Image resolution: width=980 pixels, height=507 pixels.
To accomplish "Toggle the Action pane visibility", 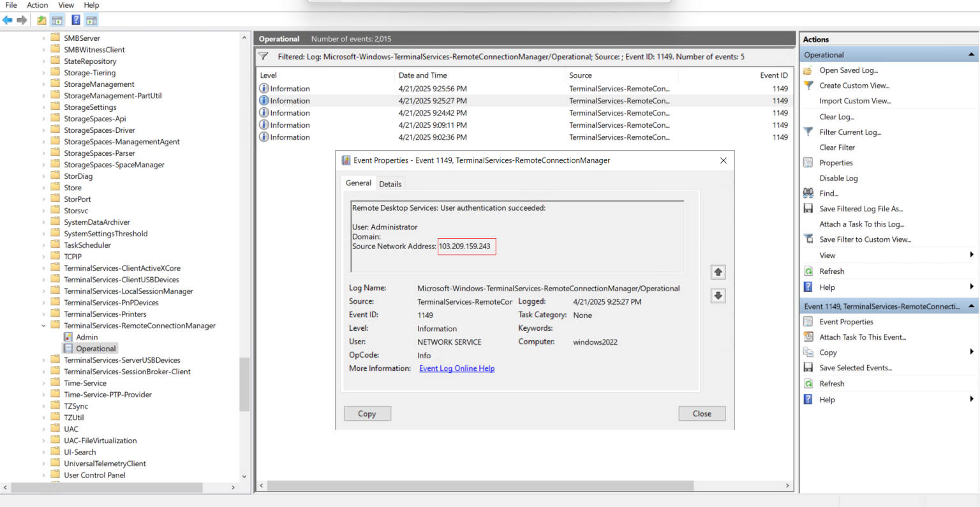I will 91,20.
